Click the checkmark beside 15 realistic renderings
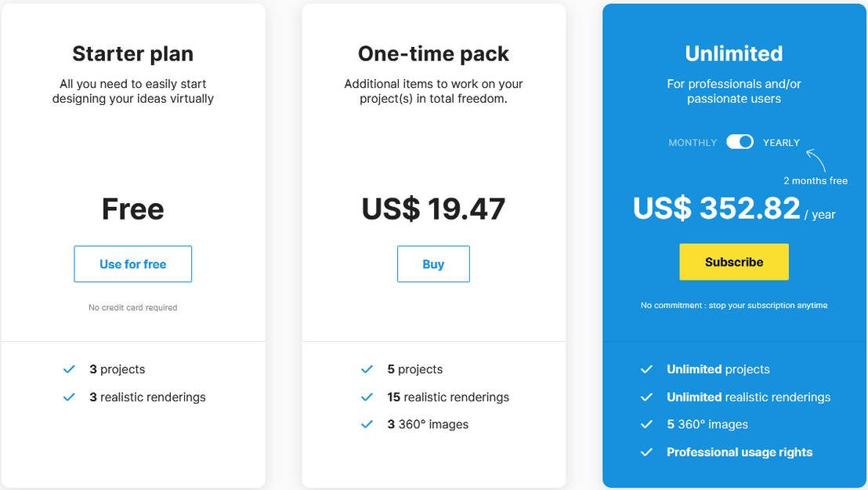 [367, 397]
